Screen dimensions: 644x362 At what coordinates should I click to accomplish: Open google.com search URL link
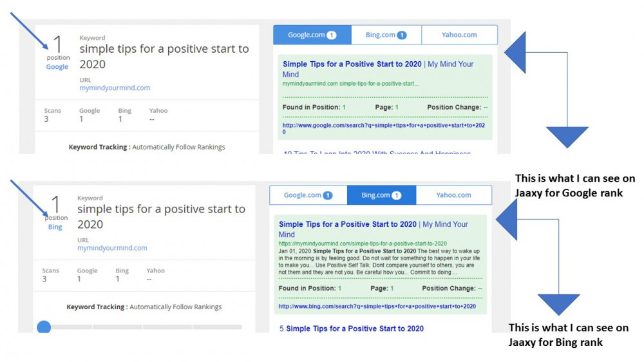(384, 128)
